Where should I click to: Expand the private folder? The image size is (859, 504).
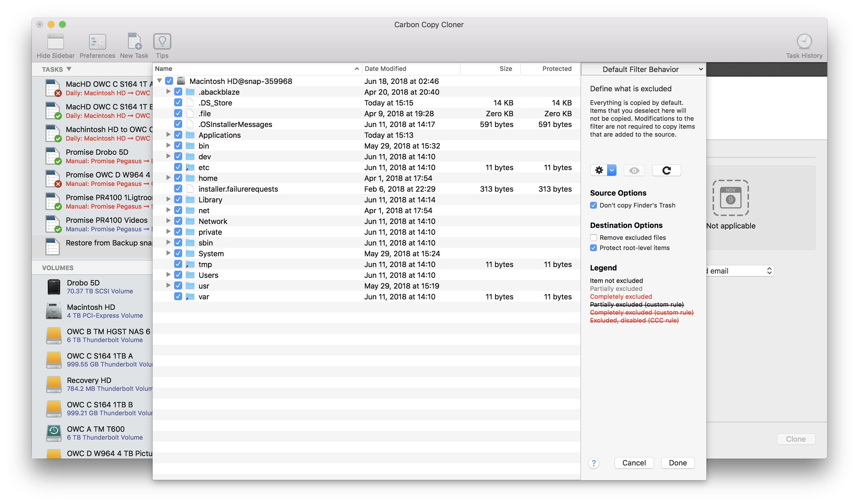(168, 232)
